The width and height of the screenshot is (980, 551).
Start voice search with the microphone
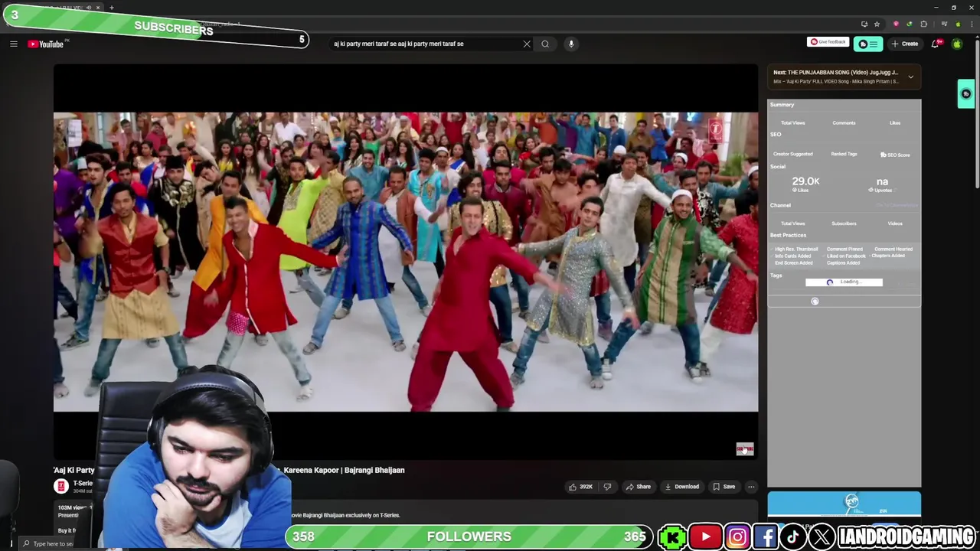571,44
